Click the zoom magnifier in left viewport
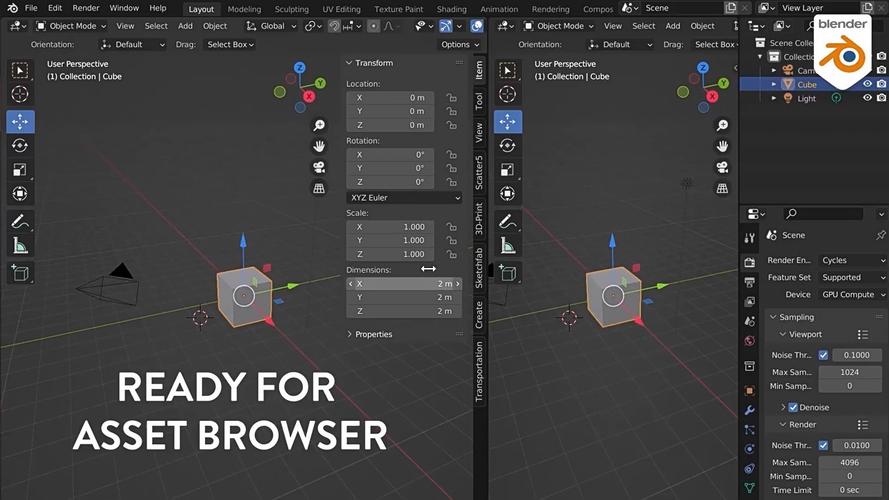Viewport: 889px width, 500px height. point(319,125)
